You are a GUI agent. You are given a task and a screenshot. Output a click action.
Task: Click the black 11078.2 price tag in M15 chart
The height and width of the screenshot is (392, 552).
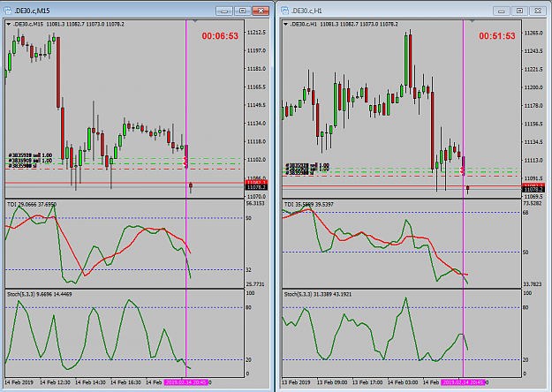pyautogui.click(x=256, y=187)
